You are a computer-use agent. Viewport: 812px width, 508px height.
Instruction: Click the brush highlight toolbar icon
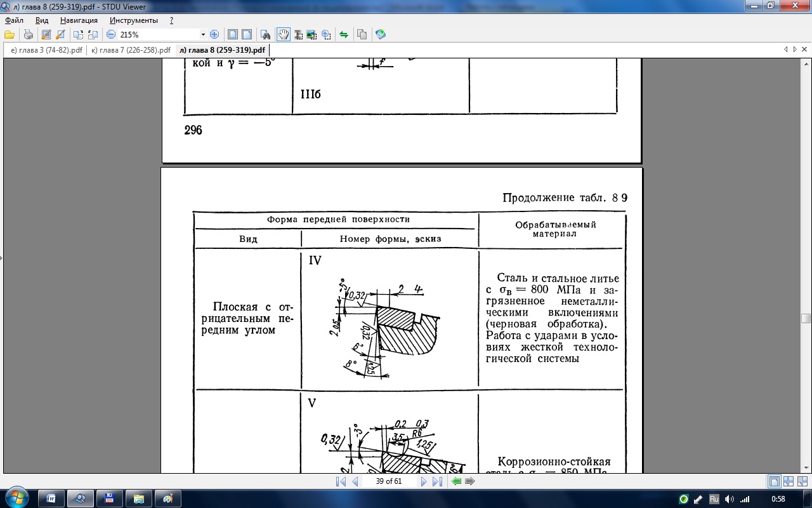point(60,34)
